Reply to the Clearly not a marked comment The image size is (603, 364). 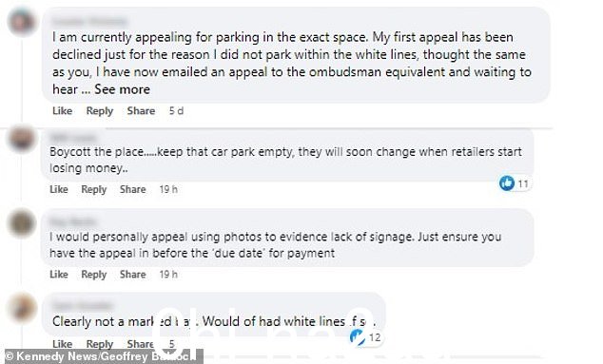tap(100, 344)
